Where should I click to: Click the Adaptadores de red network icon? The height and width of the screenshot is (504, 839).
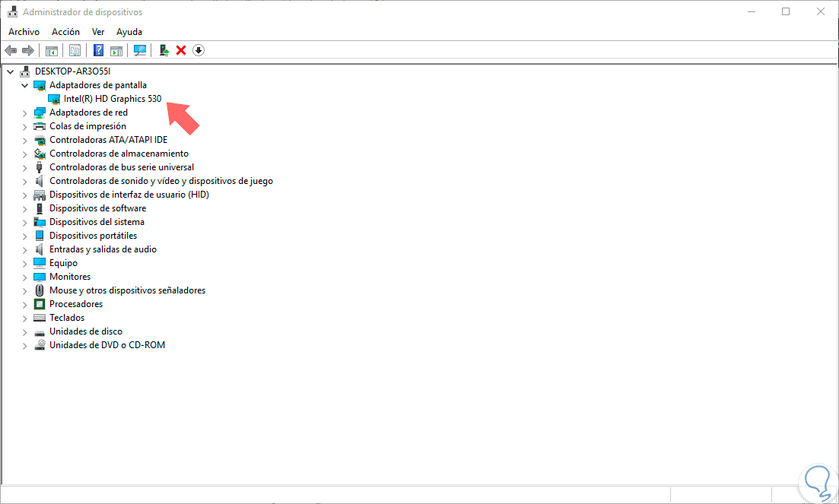point(40,113)
